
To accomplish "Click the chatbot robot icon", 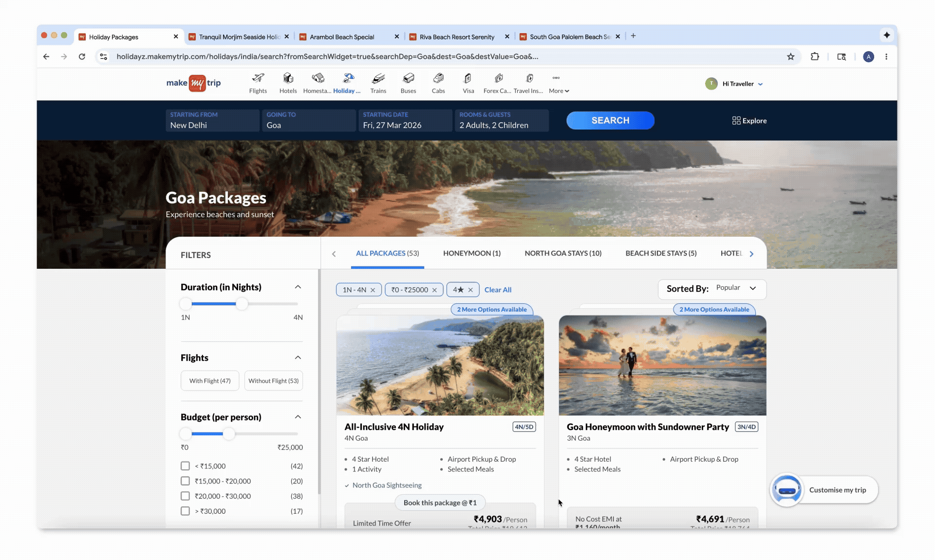I will coord(786,490).
